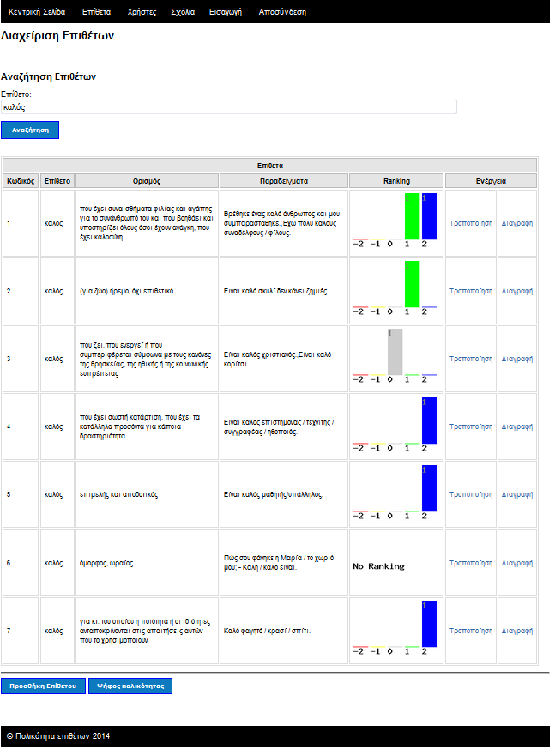Viewport: 555px width, 756px height.
Task: Click Διαγραφή for adjective row 3
Action: [x=517, y=359]
